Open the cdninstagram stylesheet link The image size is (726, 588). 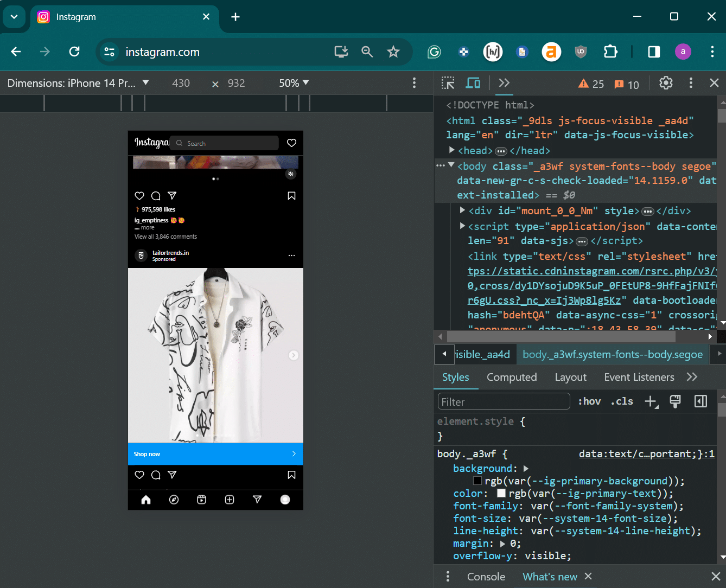tap(591, 285)
